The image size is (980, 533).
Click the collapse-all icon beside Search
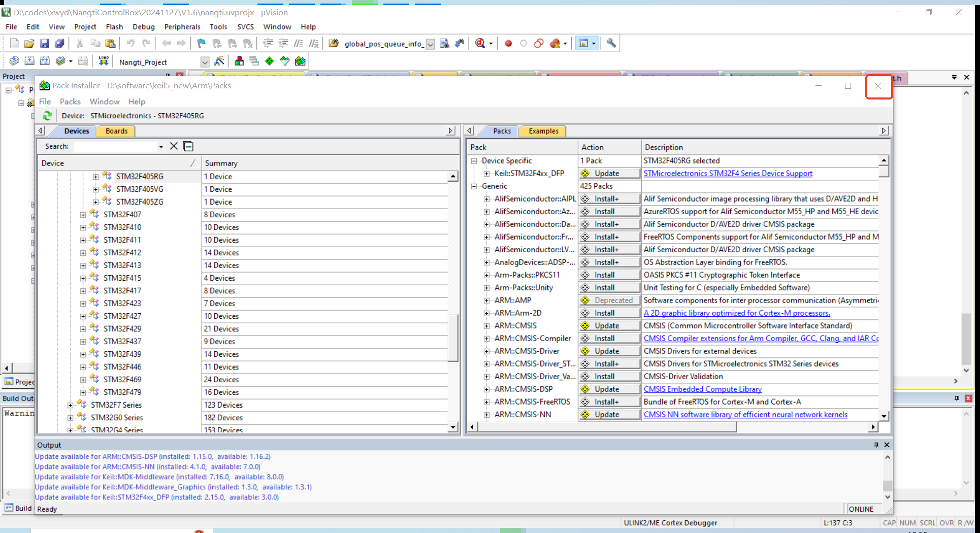pos(188,146)
